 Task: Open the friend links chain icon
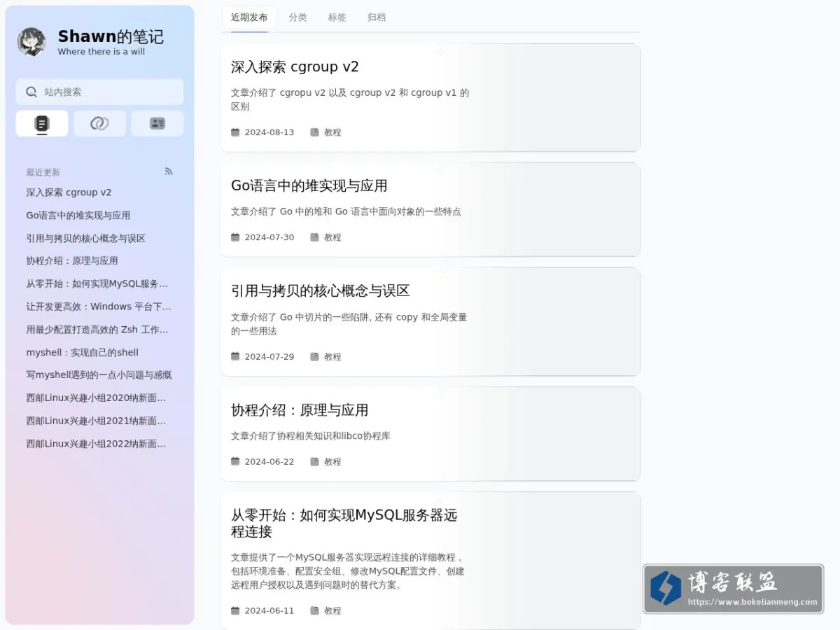point(99,124)
